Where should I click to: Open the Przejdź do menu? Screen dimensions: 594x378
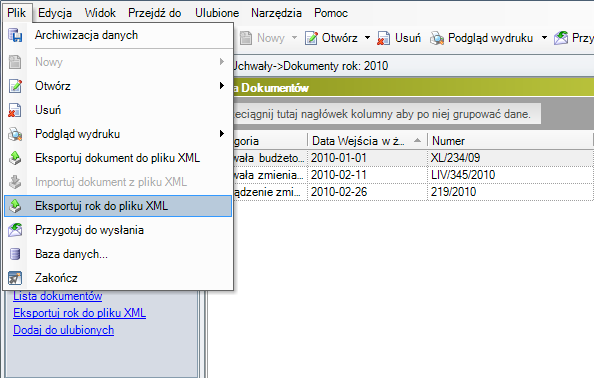tap(155, 13)
